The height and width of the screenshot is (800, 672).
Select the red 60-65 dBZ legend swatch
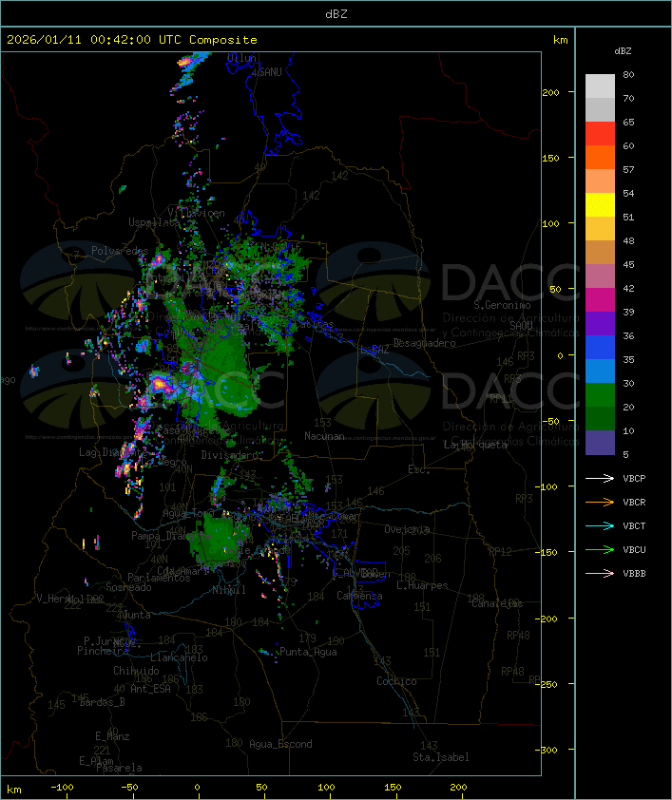point(600,134)
